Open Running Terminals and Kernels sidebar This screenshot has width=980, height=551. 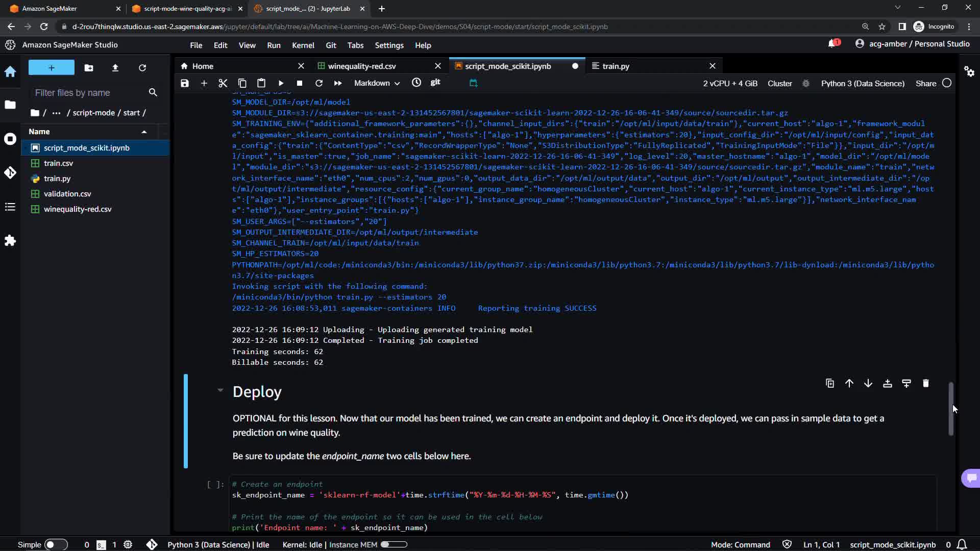pyautogui.click(x=10, y=139)
